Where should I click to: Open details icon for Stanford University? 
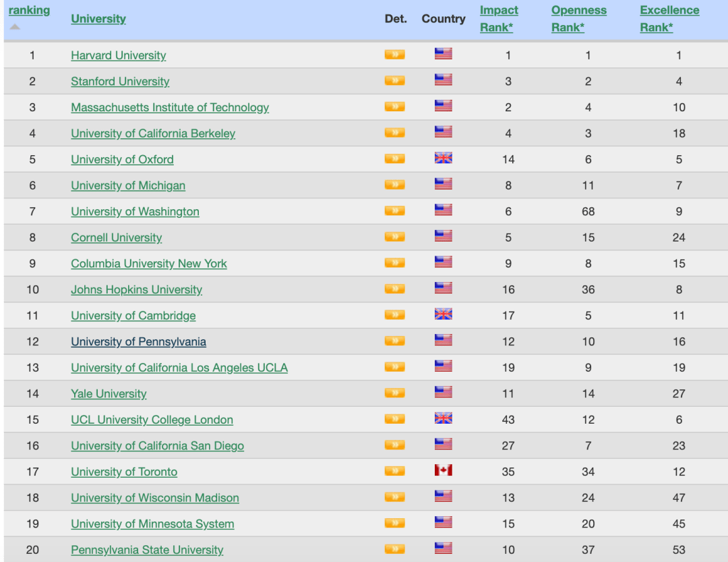coord(394,80)
